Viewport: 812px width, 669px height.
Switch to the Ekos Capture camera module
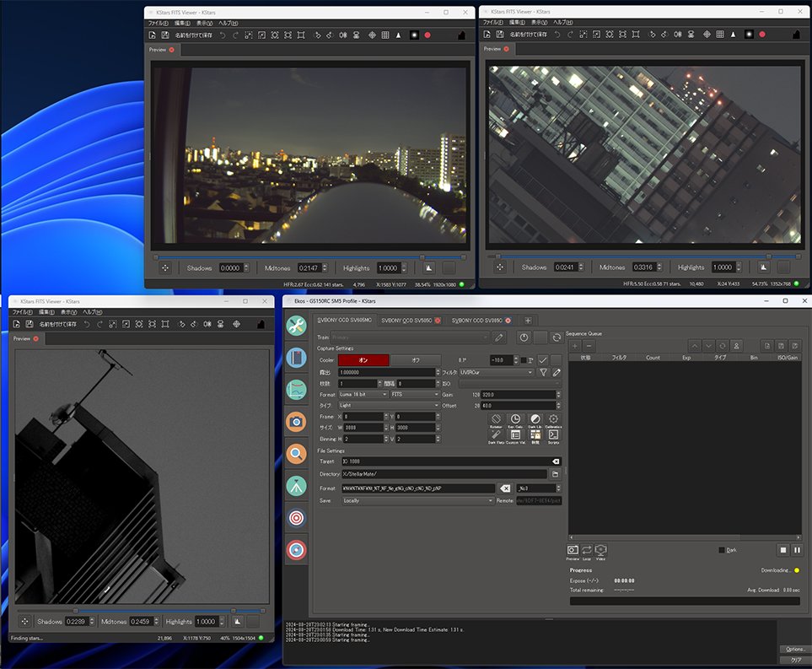(x=296, y=422)
